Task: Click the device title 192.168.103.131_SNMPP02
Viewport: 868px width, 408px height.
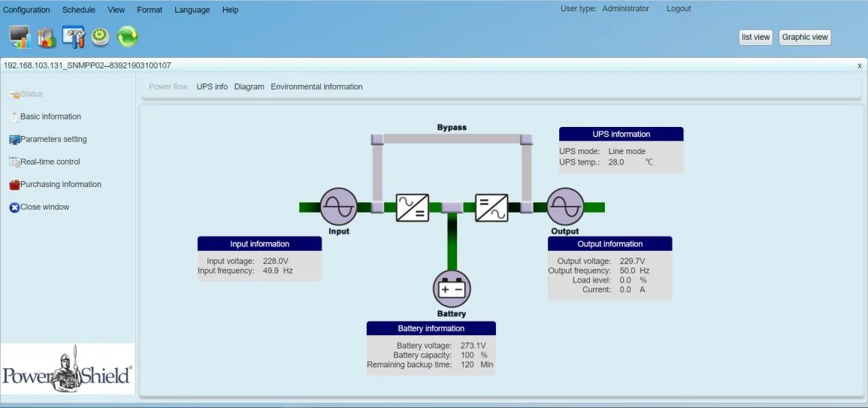Action: point(87,65)
